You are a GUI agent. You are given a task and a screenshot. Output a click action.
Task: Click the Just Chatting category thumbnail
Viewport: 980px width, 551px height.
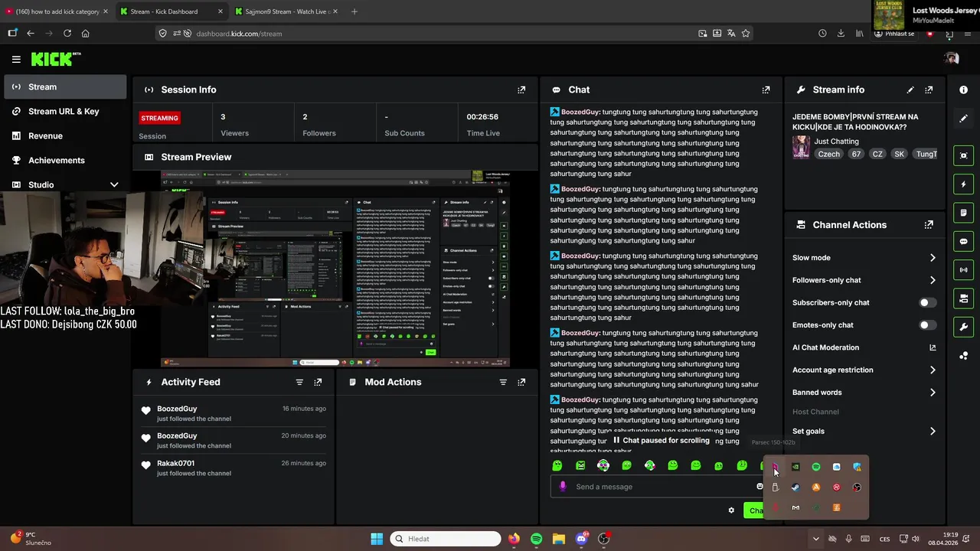(x=801, y=147)
